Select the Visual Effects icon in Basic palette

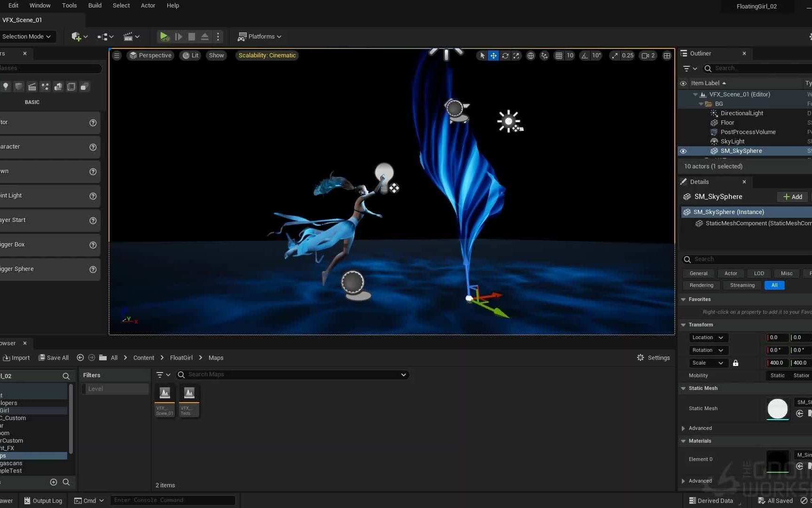(45, 87)
